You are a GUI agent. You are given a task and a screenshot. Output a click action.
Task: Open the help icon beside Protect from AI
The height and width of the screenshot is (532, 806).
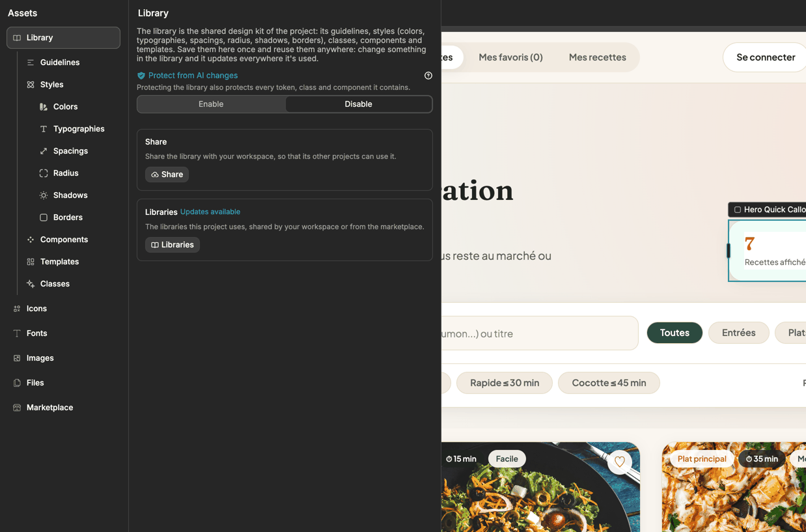click(428, 76)
